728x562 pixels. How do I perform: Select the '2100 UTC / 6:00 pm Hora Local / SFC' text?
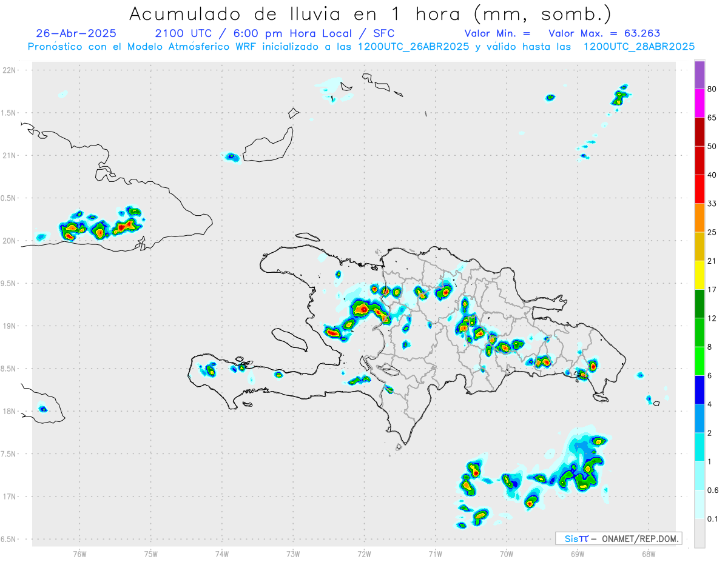point(275,33)
